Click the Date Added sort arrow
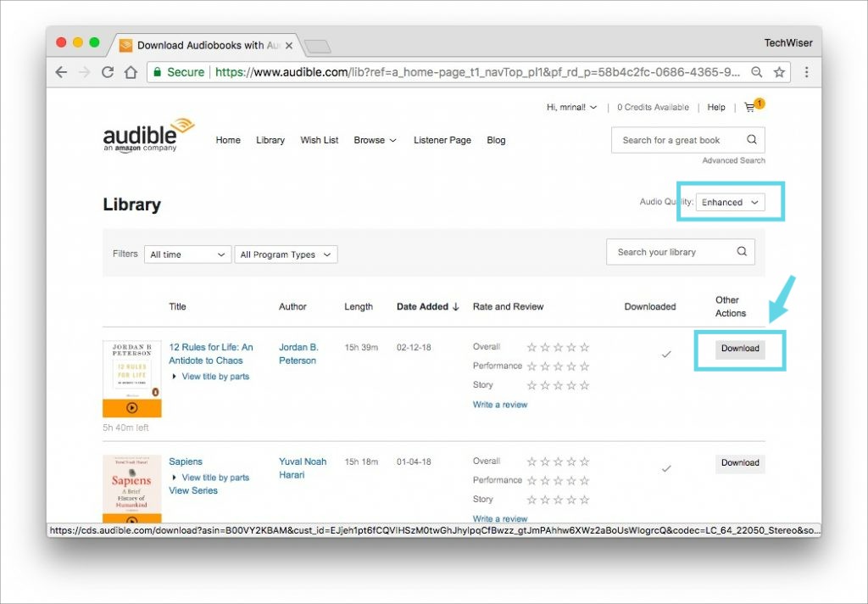Image resolution: width=868 pixels, height=604 pixels. [455, 306]
